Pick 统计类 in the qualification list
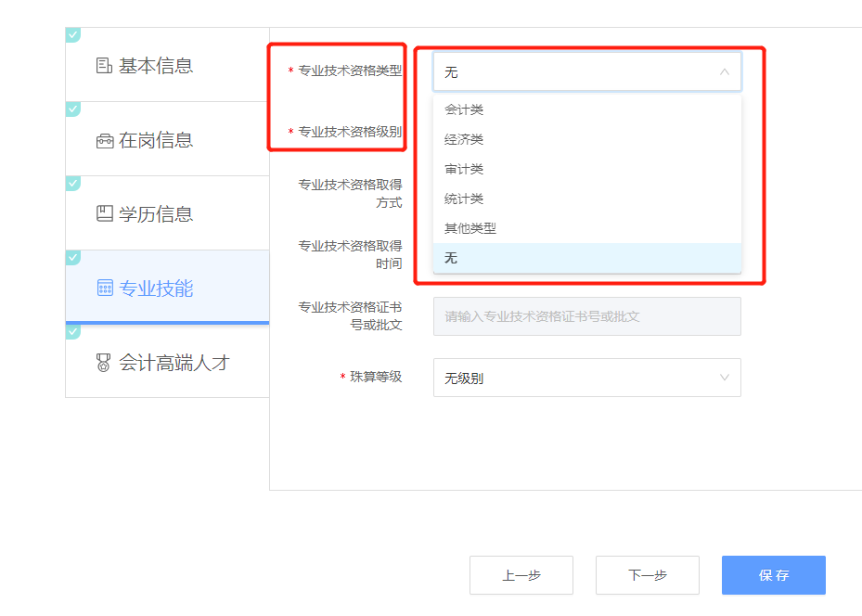 click(464, 199)
